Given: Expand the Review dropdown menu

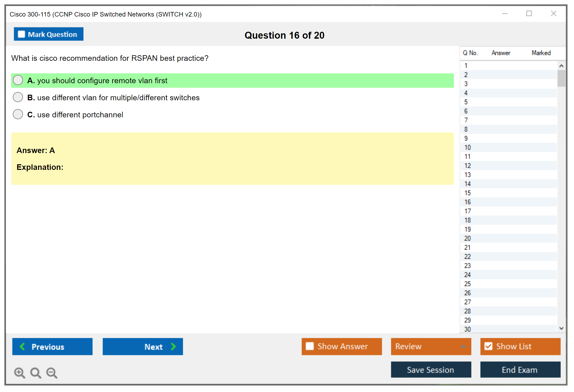Looking at the screenshot, I should point(463,346).
